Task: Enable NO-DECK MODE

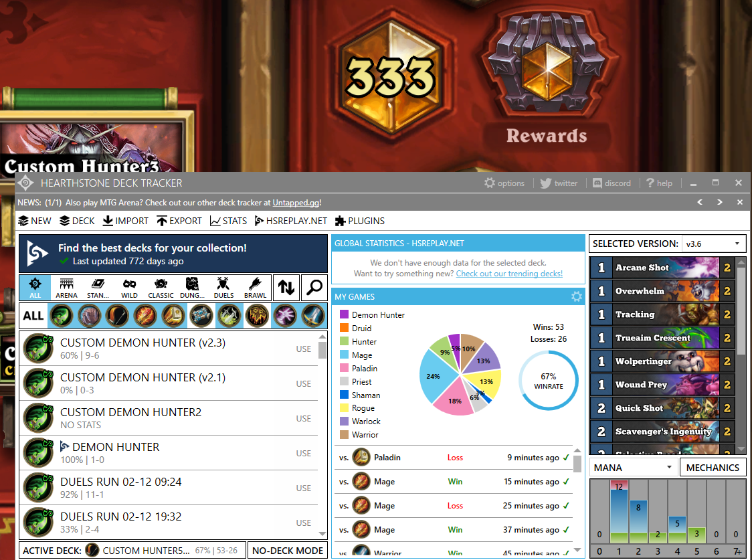Action: click(288, 551)
